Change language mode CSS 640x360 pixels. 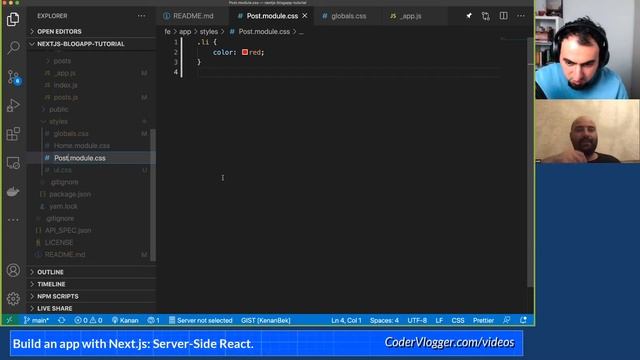tap(458, 320)
